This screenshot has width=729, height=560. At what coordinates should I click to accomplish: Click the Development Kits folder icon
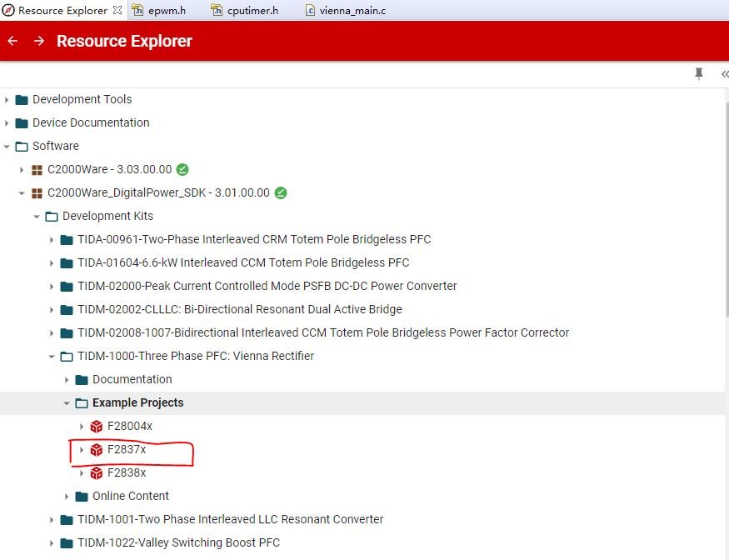point(52,217)
